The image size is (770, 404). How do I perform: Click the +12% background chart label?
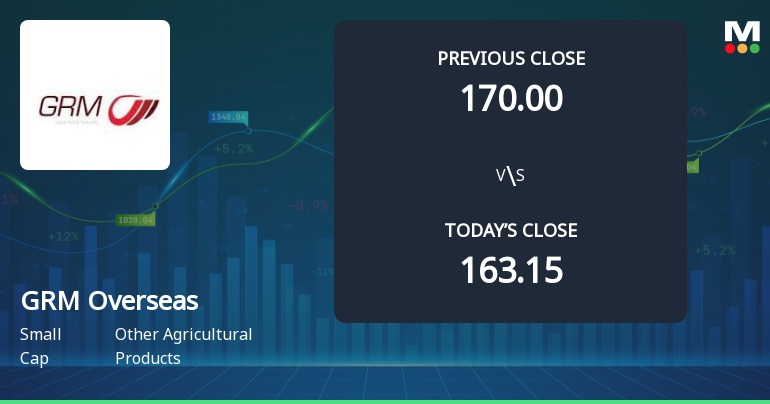[63, 237]
